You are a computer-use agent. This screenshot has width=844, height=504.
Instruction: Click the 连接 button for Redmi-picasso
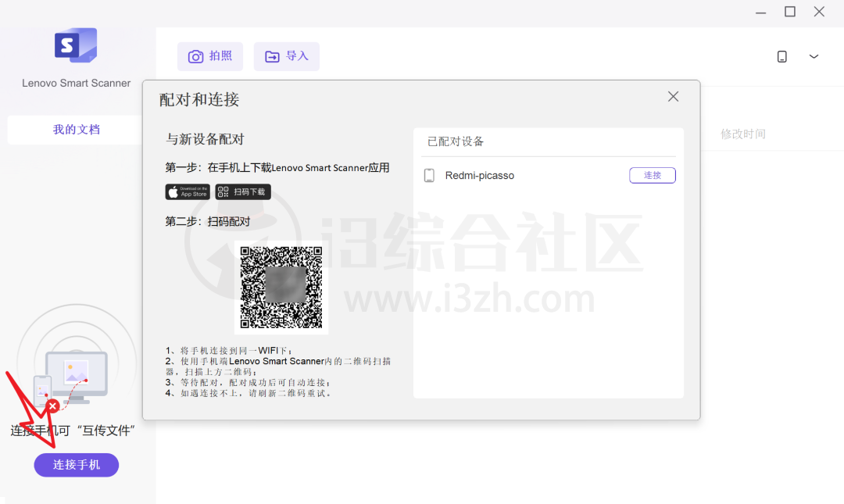pyautogui.click(x=653, y=175)
